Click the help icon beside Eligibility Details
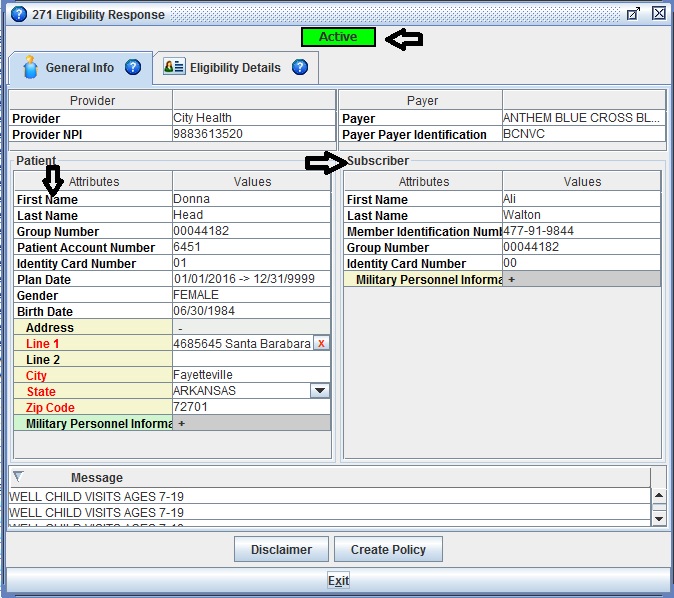This screenshot has width=674, height=598. pyautogui.click(x=300, y=67)
